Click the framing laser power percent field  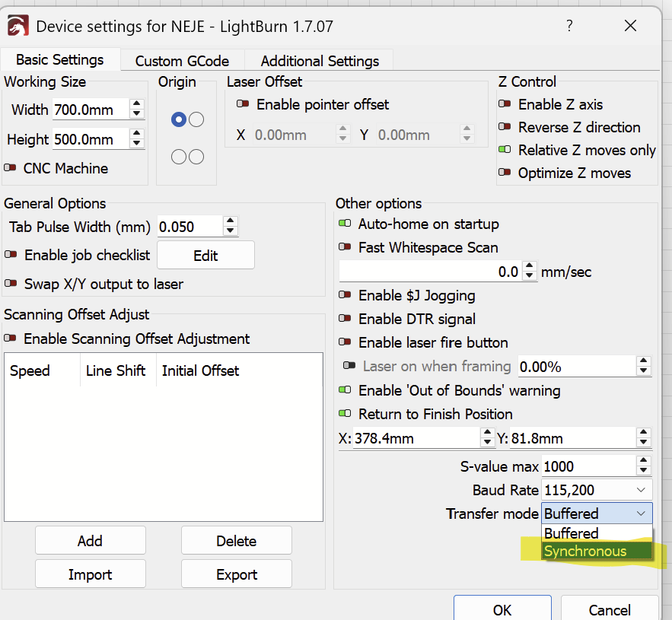[578, 367]
